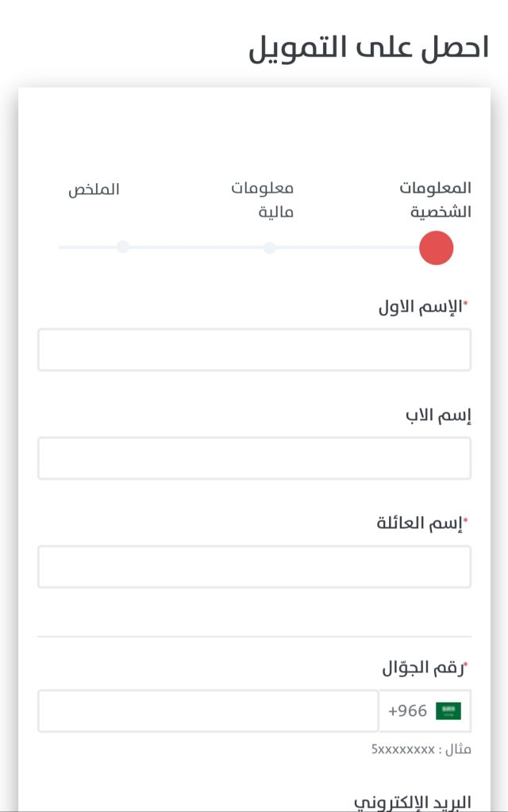Click the الإسم الاول field label
Screen dimensions: 508x812
421,307
